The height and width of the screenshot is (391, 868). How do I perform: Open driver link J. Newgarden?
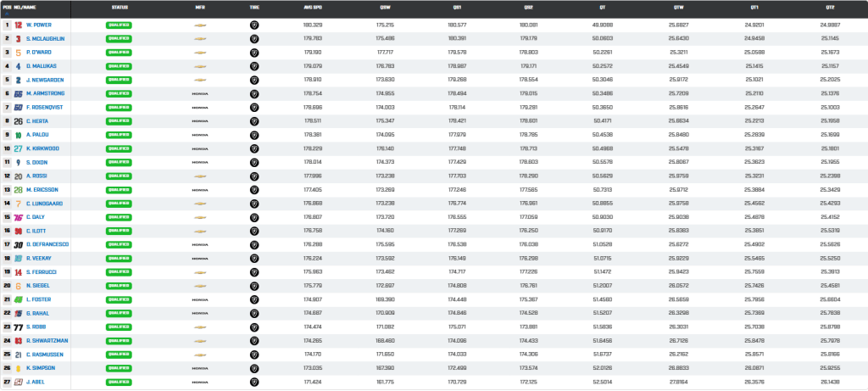click(x=44, y=81)
